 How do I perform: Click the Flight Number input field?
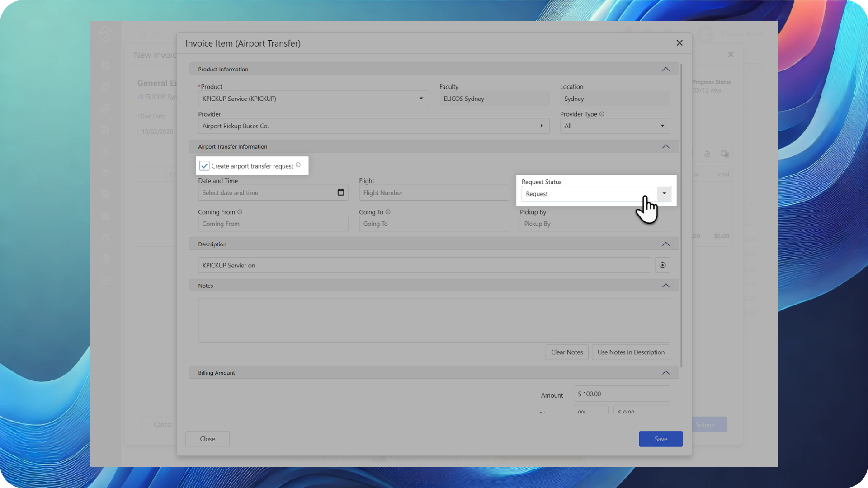(434, 193)
